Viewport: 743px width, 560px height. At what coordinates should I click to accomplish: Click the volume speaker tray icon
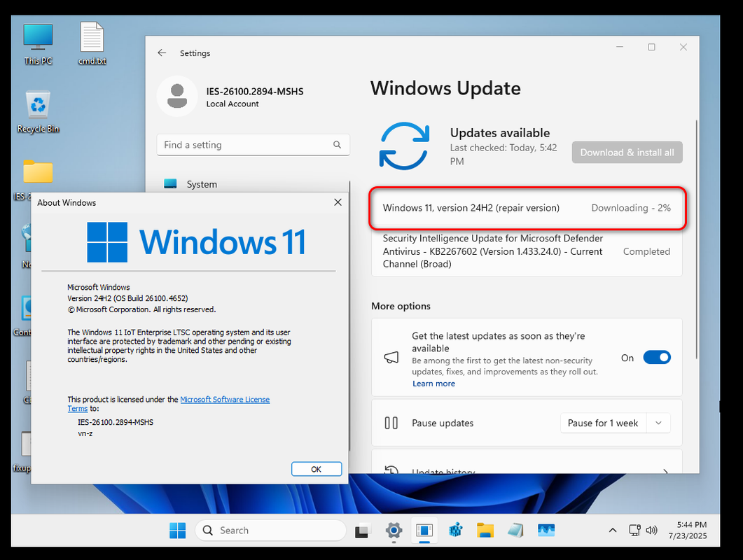tap(651, 530)
